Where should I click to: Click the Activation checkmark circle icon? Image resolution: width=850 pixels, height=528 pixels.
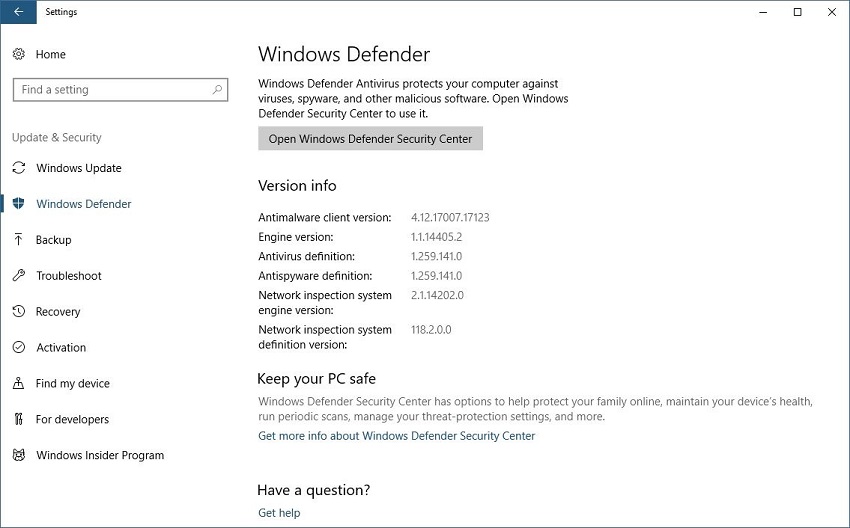pyautogui.click(x=19, y=348)
